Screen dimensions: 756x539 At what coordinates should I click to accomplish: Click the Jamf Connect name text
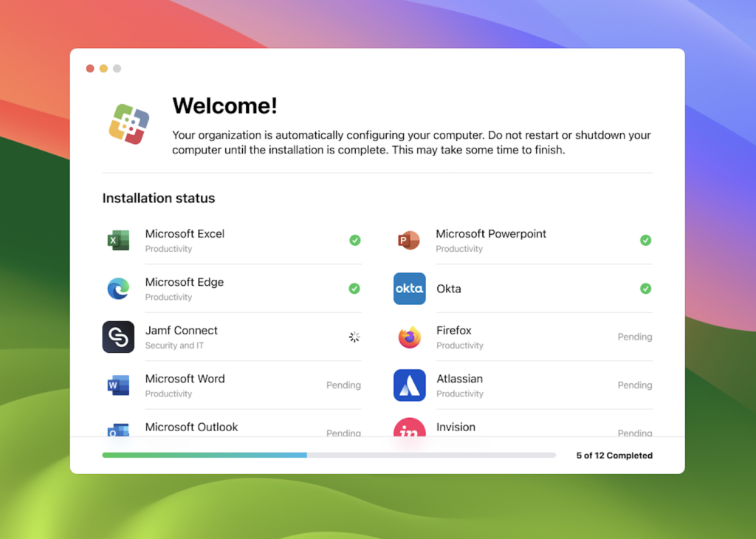(x=182, y=330)
